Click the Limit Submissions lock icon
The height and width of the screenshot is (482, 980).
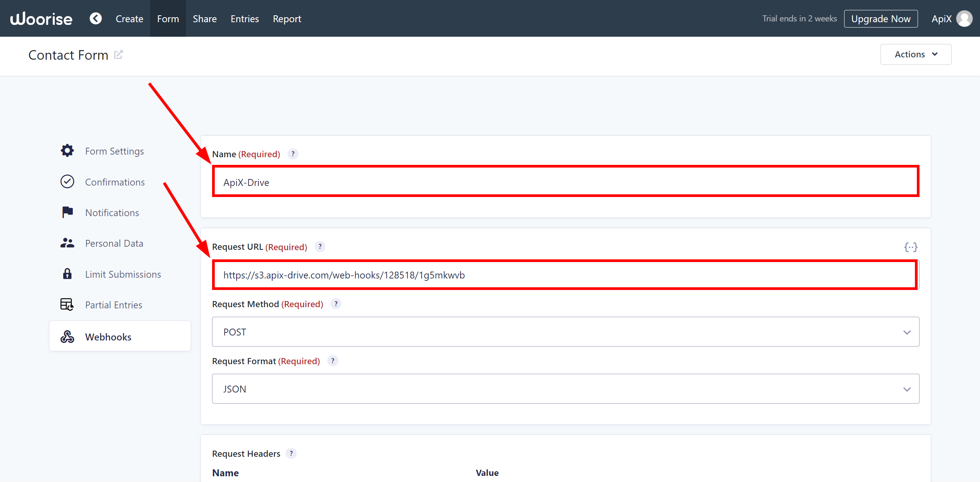pos(67,274)
